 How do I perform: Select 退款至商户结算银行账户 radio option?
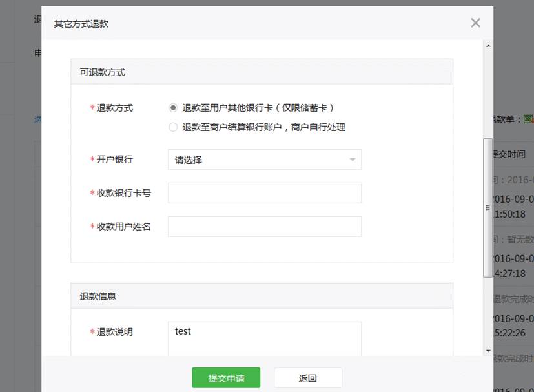pos(173,127)
